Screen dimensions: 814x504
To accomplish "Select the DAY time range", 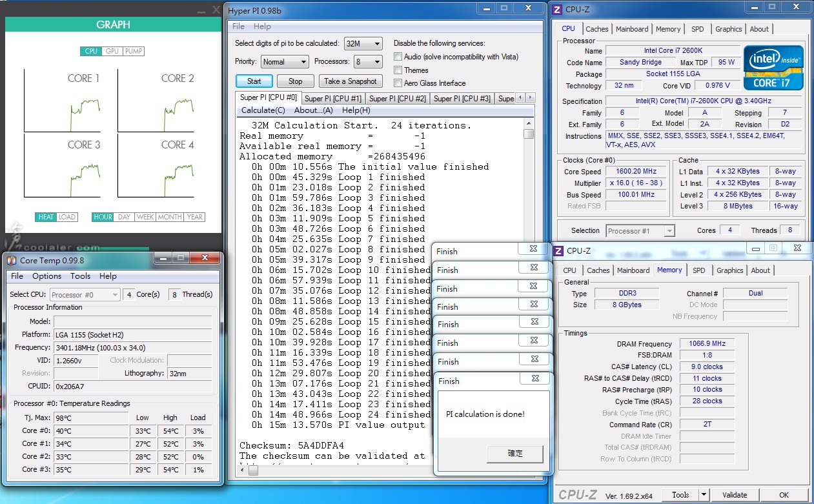I will point(124,217).
